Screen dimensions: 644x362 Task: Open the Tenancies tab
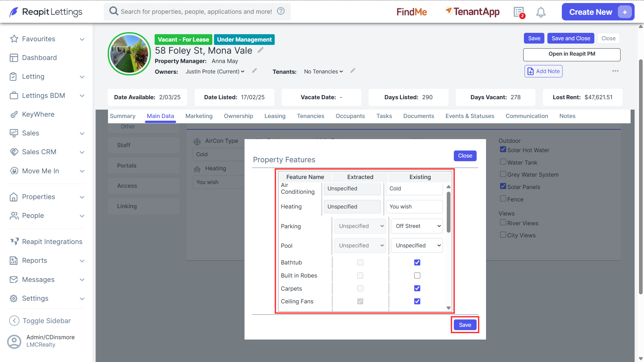tap(311, 116)
